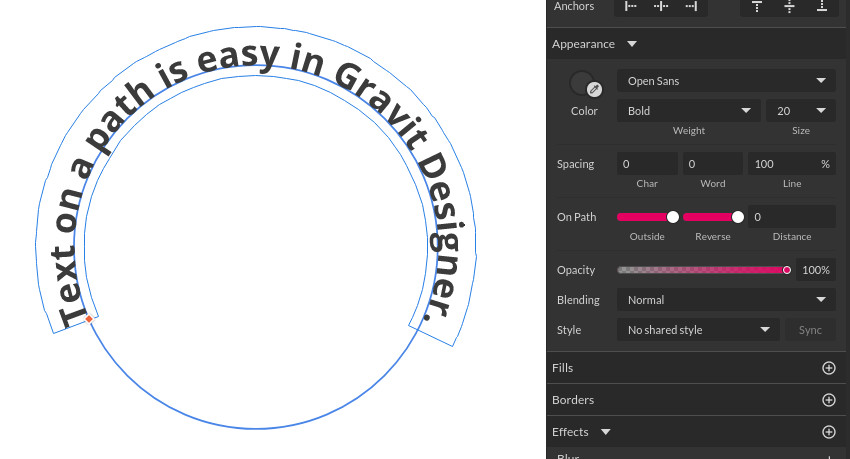This screenshot has height=459, width=850.
Task: Add a new fill with plus icon
Action: click(x=829, y=368)
